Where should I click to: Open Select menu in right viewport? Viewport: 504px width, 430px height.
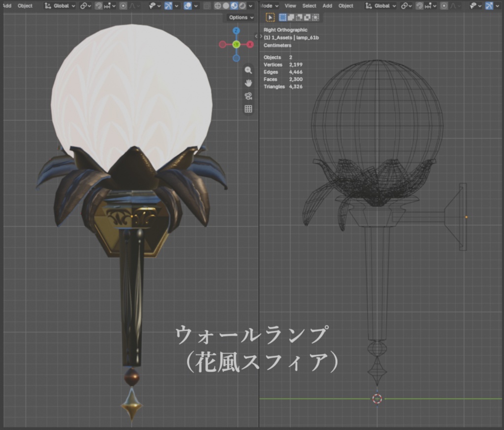[x=309, y=6]
